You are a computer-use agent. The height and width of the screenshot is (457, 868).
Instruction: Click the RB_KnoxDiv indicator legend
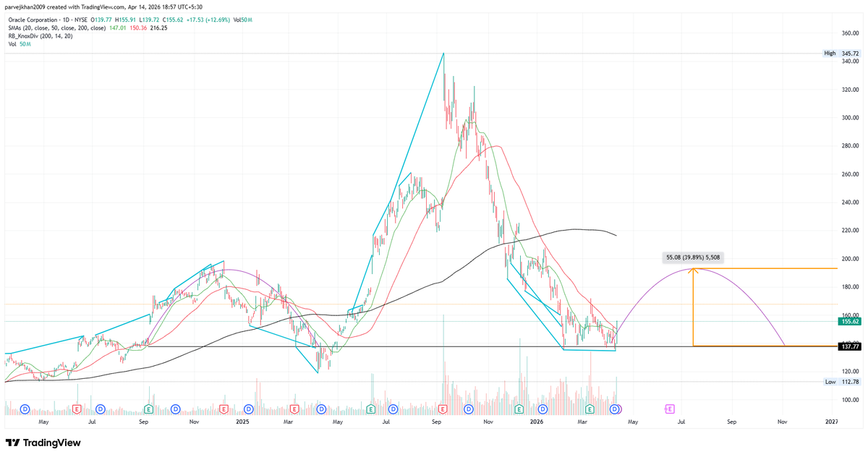[41, 36]
